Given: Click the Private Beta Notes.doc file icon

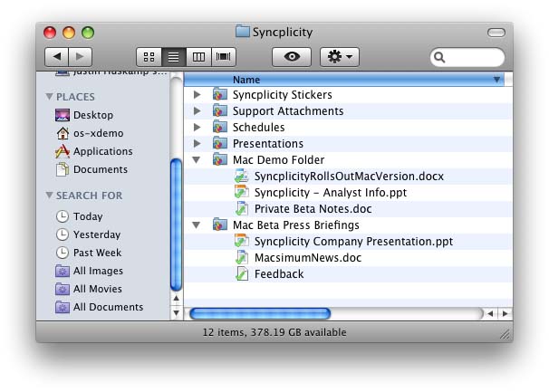Looking at the screenshot, I should 242,208.
